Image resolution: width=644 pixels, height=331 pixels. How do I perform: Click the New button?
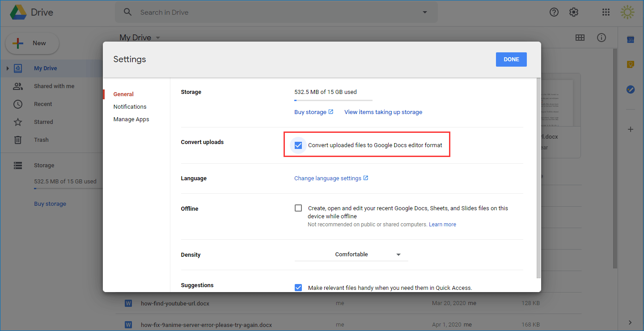coord(32,43)
